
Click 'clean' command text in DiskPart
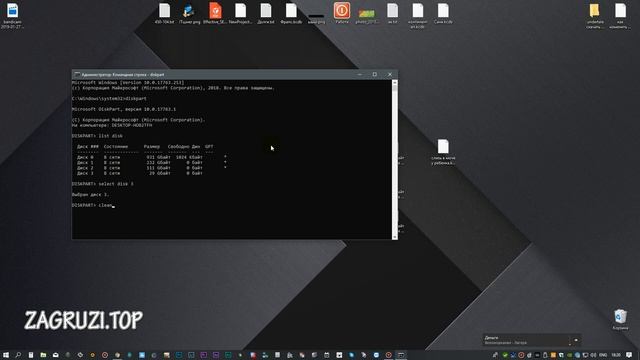105,205
